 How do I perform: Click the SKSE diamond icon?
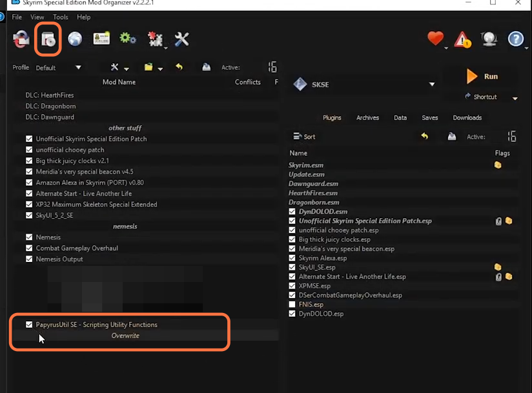point(300,84)
